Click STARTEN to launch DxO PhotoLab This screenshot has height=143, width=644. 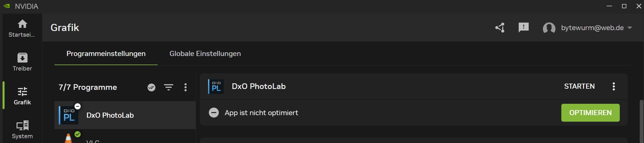tap(579, 86)
